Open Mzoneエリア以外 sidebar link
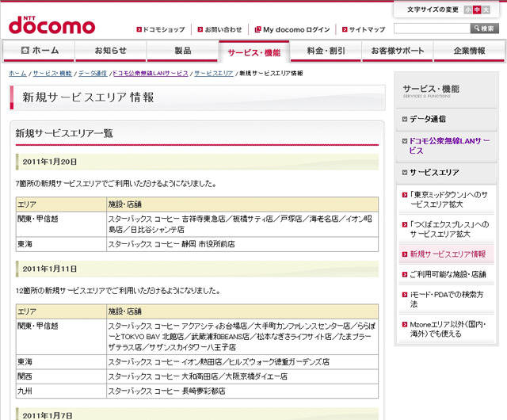 (x=448, y=329)
